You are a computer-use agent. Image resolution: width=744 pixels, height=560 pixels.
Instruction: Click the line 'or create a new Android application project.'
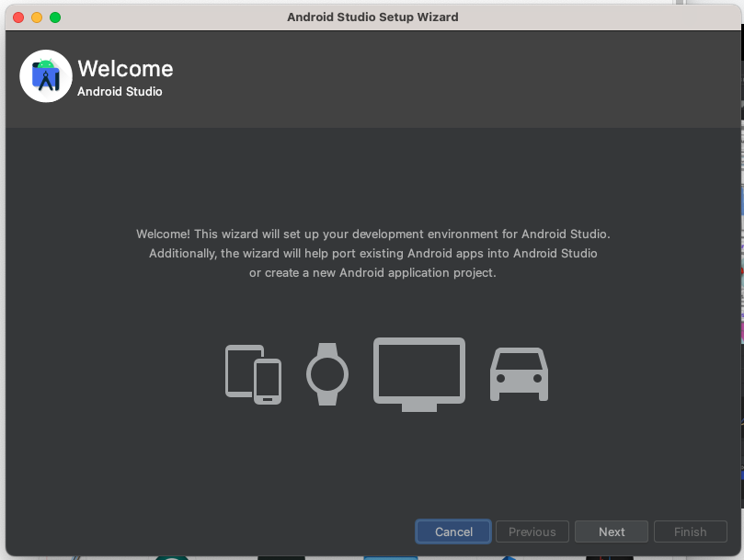point(372,273)
